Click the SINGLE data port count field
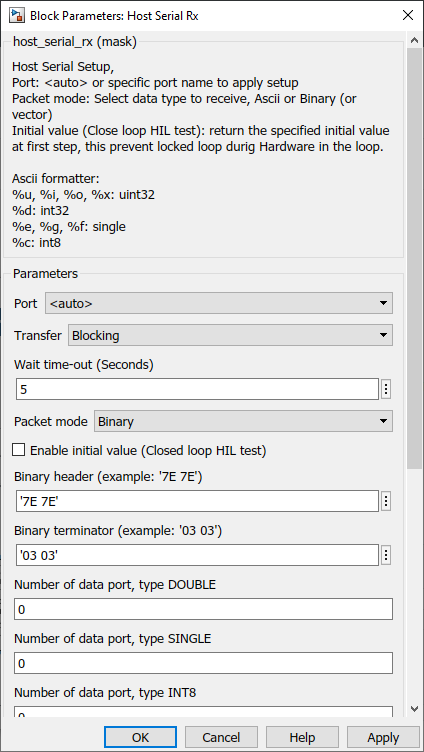 point(204,663)
